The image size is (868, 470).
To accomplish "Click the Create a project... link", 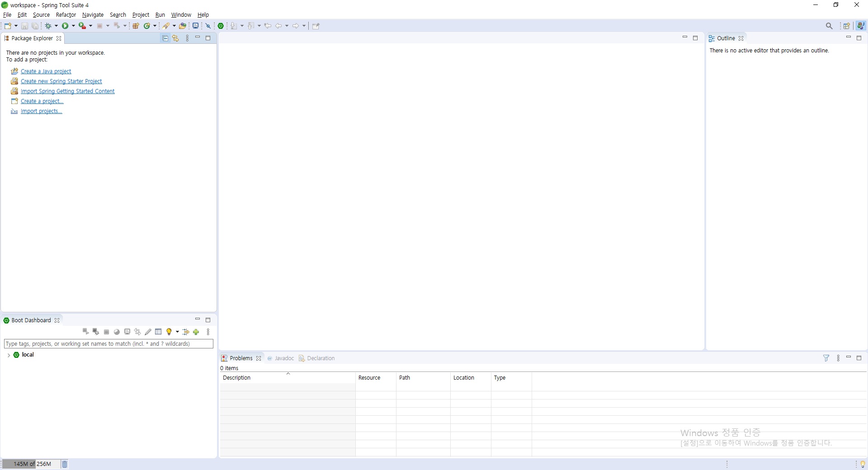I will point(42,101).
